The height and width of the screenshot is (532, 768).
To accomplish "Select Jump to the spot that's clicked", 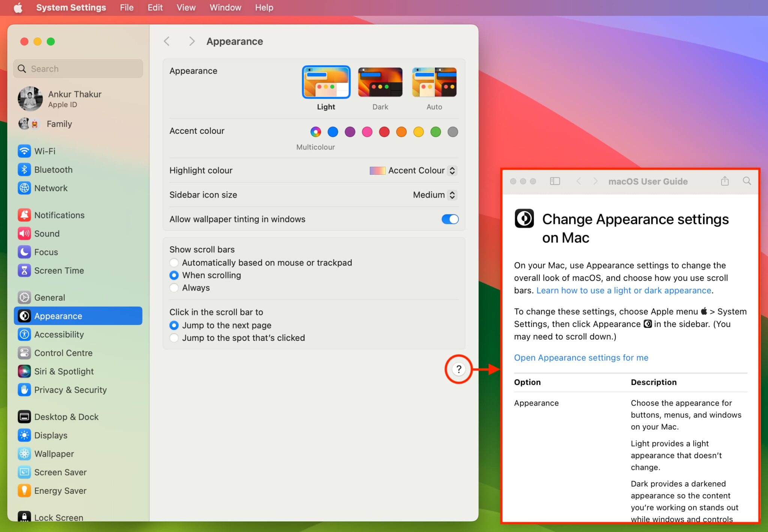I will [x=174, y=338].
